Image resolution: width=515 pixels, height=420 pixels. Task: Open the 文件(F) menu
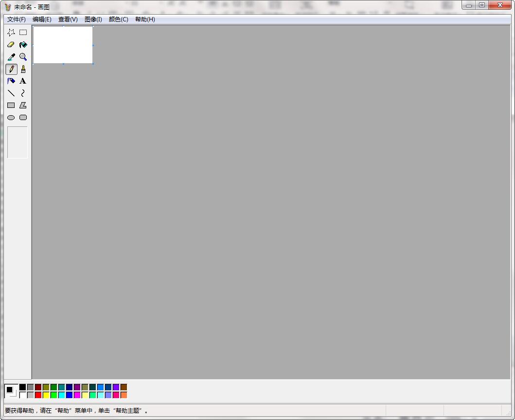pos(16,19)
